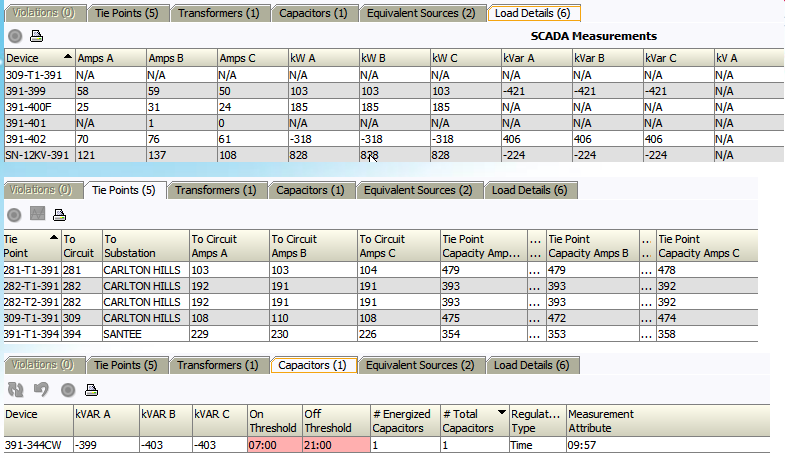Click the Time regulation type cell
Viewport: 785px width, 458px height.
[538, 445]
